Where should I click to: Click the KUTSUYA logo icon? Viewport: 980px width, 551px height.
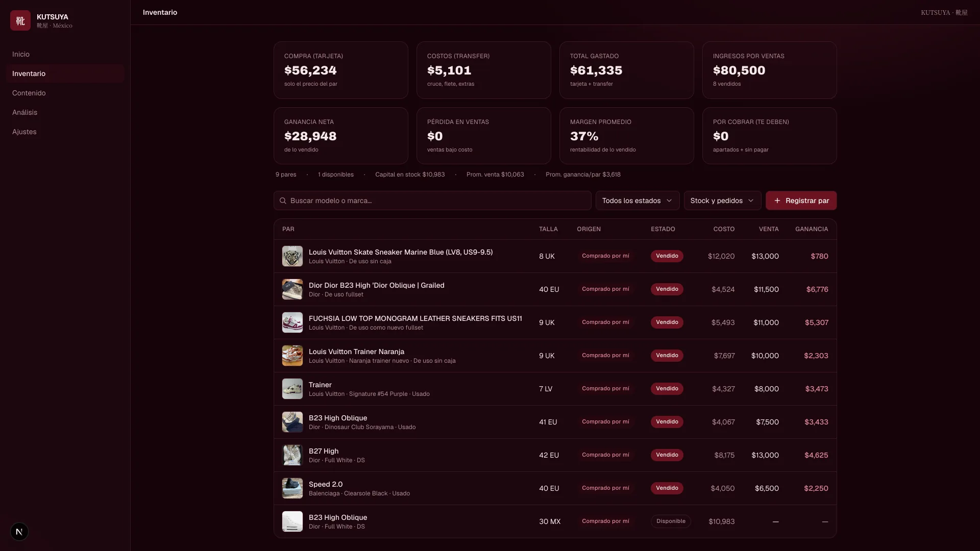(x=20, y=20)
